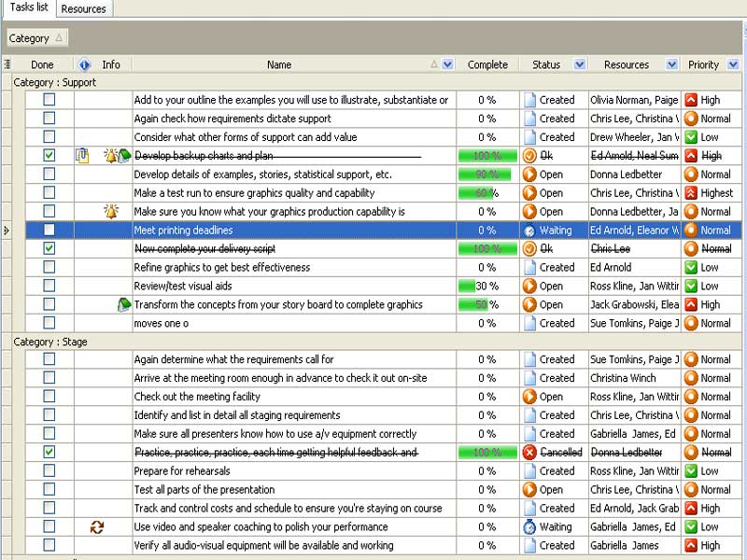The image size is (747, 560).
Task: Click the blue info icon in column header
Action: pos(84,64)
